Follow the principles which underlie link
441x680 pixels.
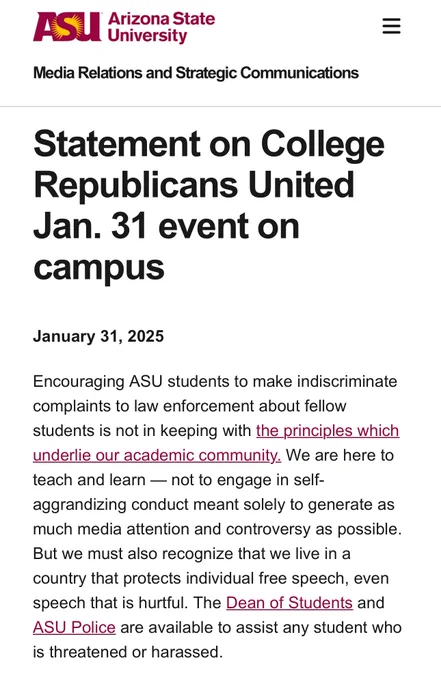tap(327, 431)
